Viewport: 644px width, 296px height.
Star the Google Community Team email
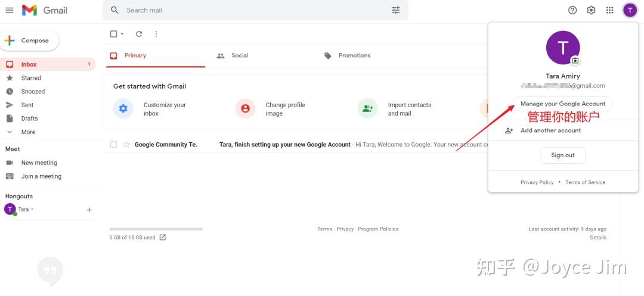126,144
